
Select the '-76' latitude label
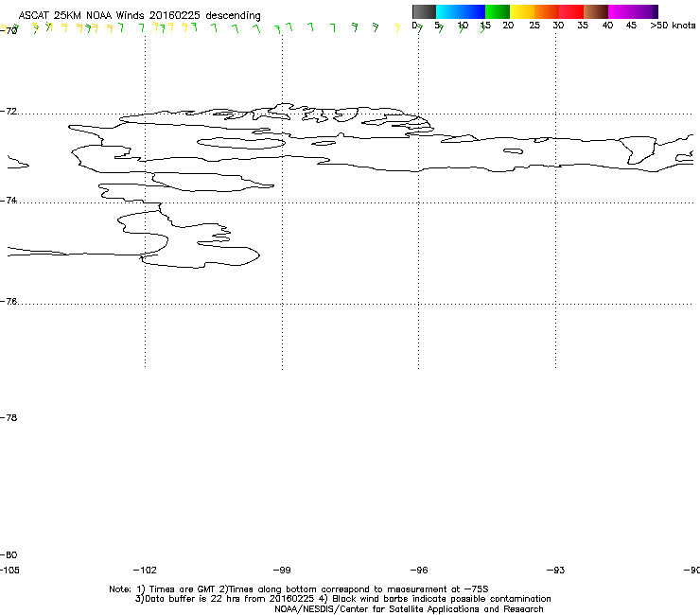point(9,302)
